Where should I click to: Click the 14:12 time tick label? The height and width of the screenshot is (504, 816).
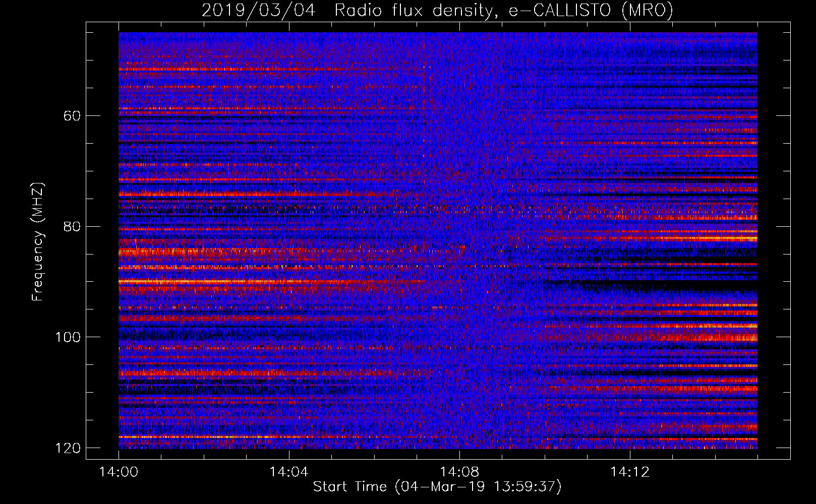630,472
